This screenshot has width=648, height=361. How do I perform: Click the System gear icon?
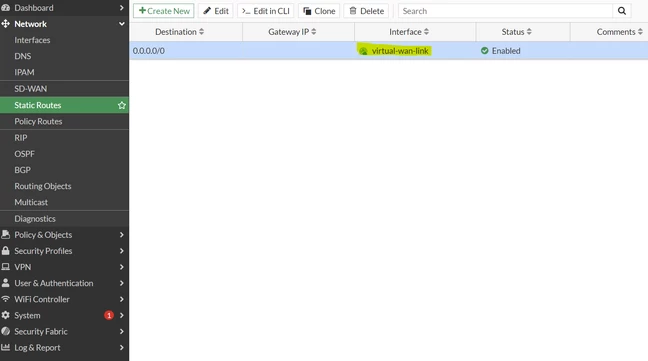5,315
